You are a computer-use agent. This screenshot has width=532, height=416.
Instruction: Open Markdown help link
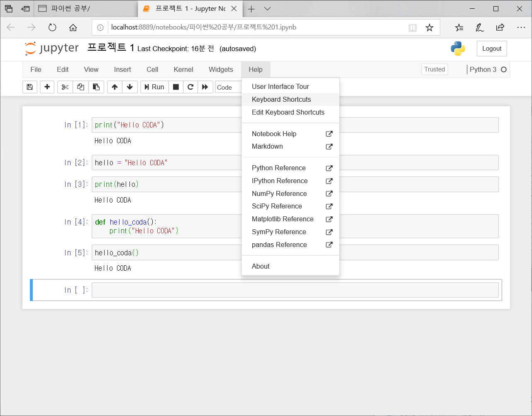tap(290, 147)
